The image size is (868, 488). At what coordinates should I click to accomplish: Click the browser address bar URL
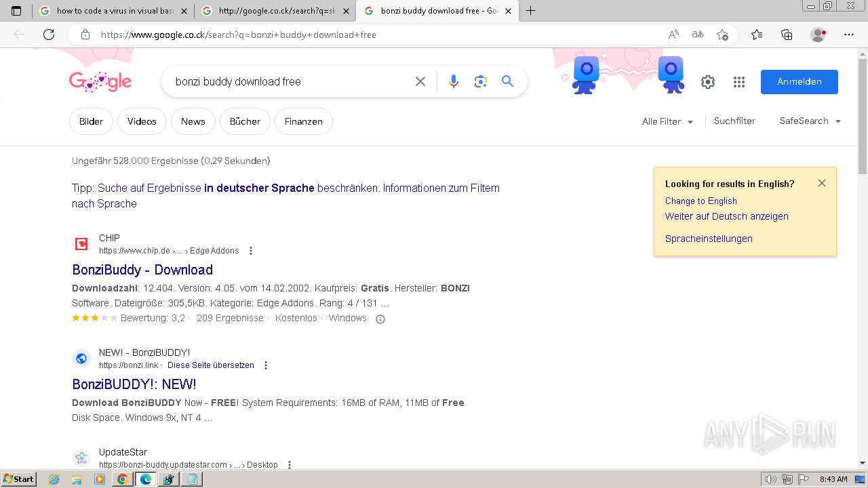(239, 35)
